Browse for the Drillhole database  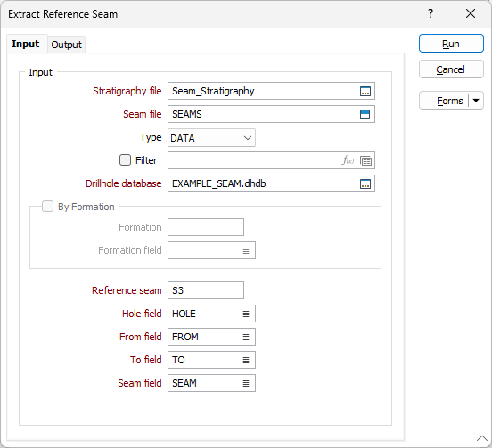365,183
